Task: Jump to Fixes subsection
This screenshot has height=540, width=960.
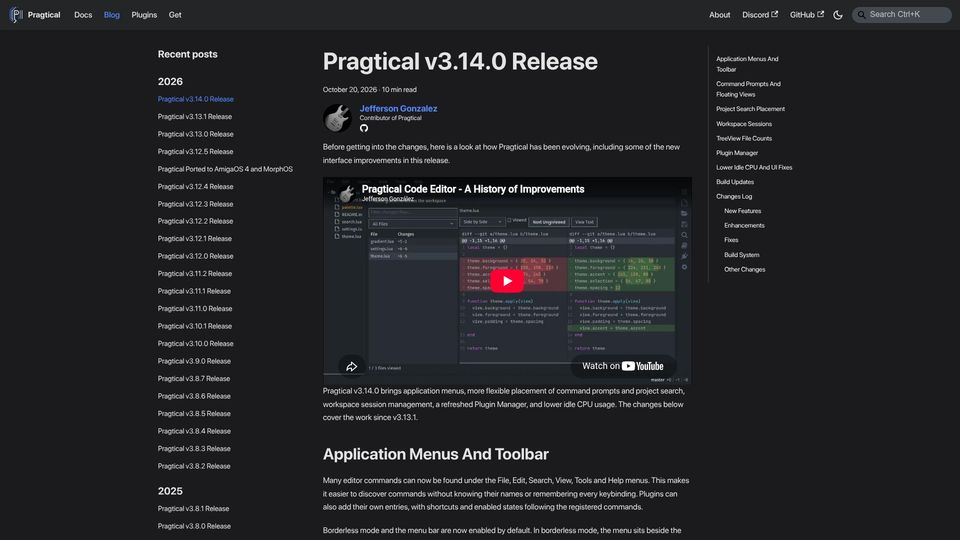Action: pos(731,240)
